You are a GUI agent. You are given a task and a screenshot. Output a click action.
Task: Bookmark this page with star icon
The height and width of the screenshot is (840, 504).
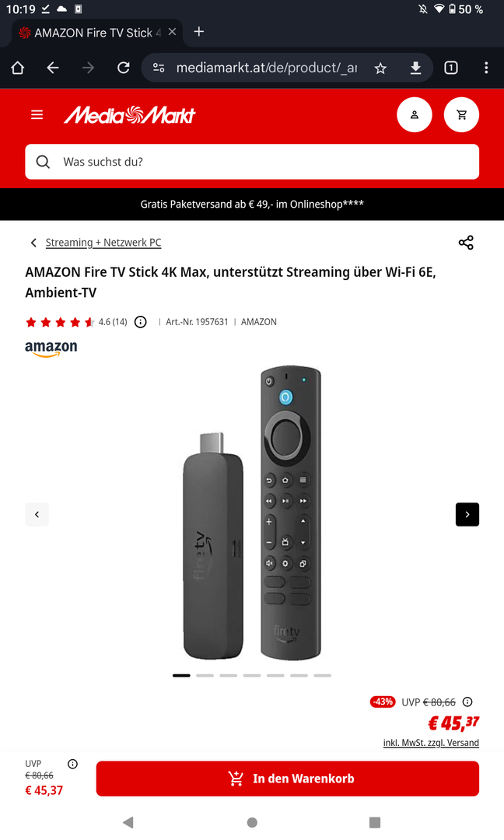[x=380, y=68]
